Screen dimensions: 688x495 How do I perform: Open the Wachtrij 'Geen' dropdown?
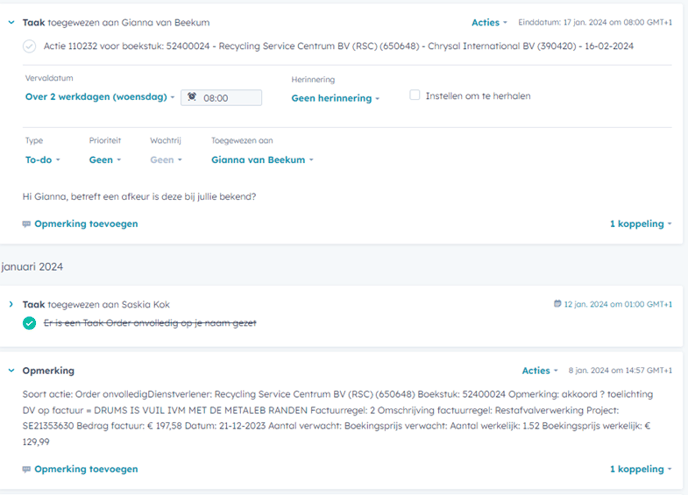coord(166,160)
